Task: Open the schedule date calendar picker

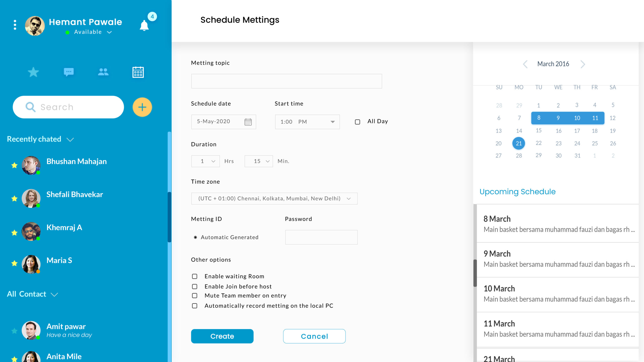Action: coord(248,122)
